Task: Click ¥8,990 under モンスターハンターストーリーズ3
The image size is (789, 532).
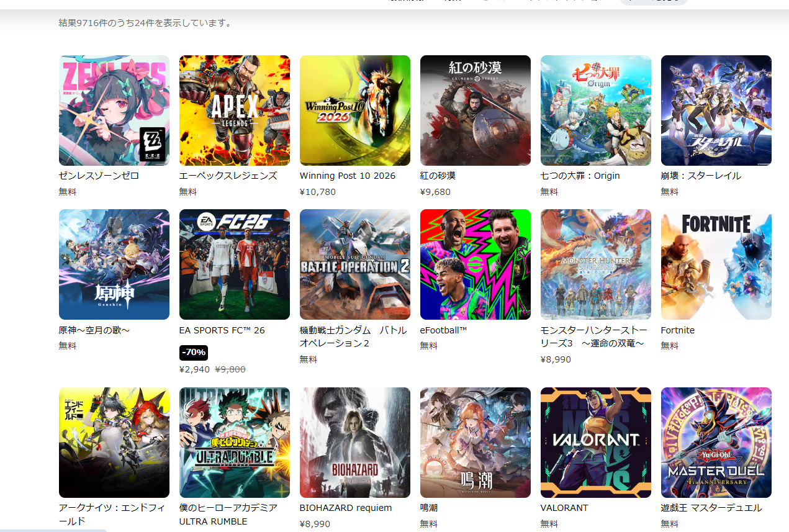Action: coord(556,359)
